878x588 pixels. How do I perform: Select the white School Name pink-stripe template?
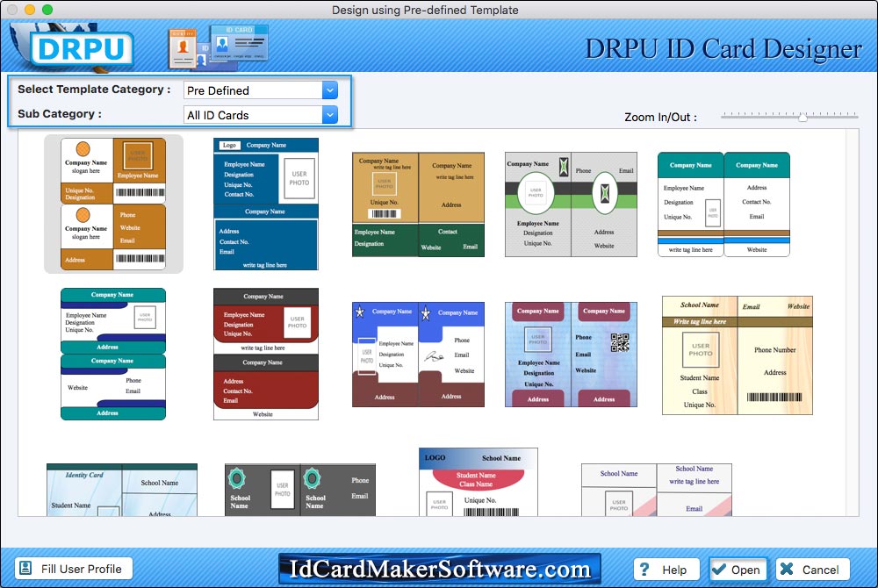click(x=656, y=490)
